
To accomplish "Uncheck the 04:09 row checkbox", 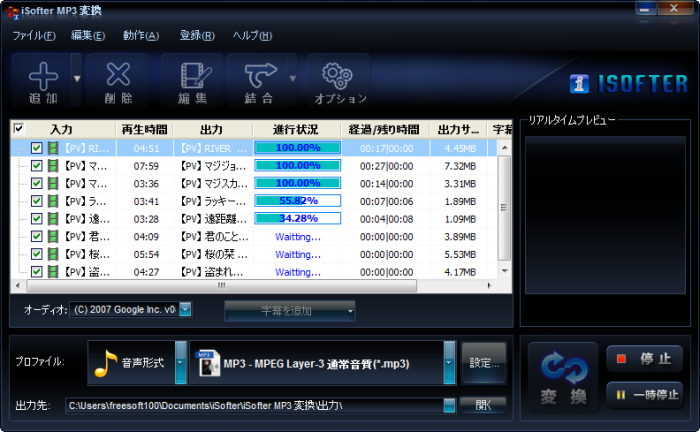I will point(37,237).
